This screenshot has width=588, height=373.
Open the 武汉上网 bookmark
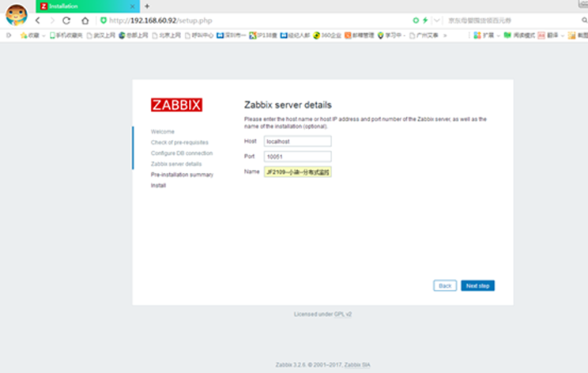tap(101, 36)
